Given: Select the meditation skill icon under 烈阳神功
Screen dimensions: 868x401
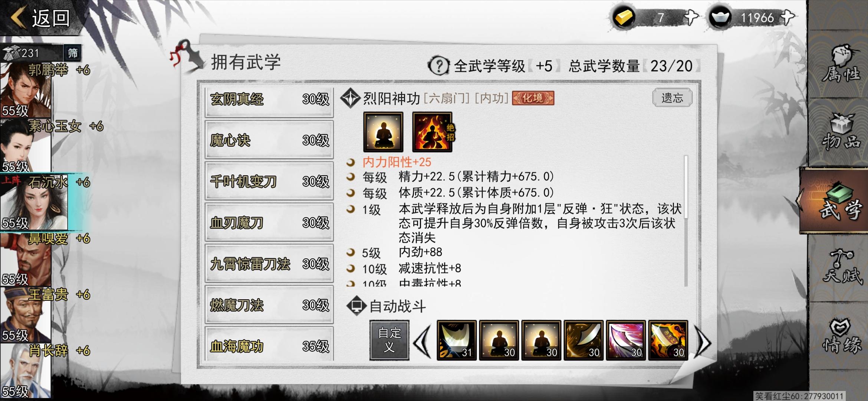Looking at the screenshot, I should tap(383, 132).
